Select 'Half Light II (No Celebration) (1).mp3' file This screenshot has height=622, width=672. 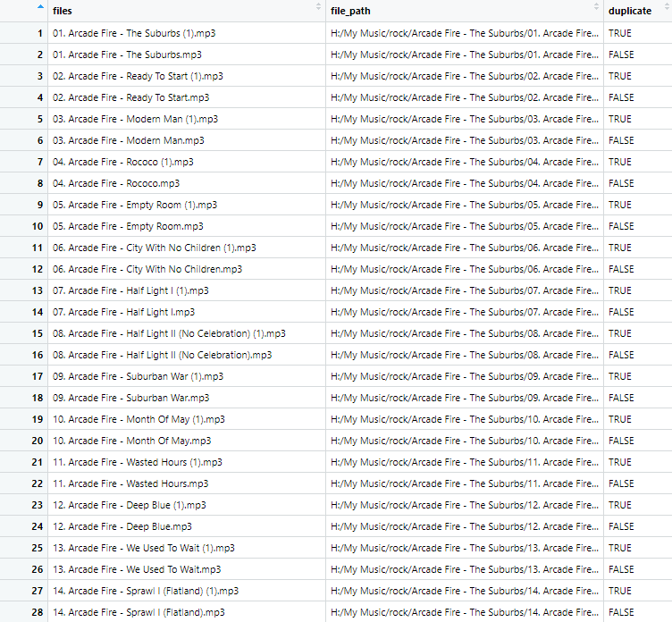click(169, 333)
